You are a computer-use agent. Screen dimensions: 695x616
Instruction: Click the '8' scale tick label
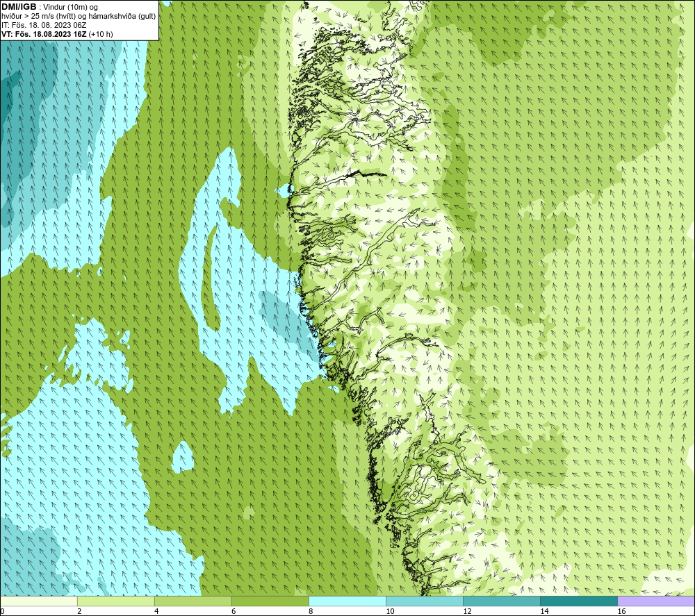[x=311, y=612]
